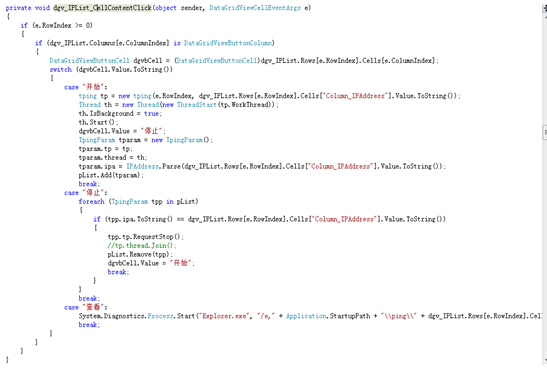Click the switch keyword
The width and height of the screenshot is (547, 369).
[61, 69]
